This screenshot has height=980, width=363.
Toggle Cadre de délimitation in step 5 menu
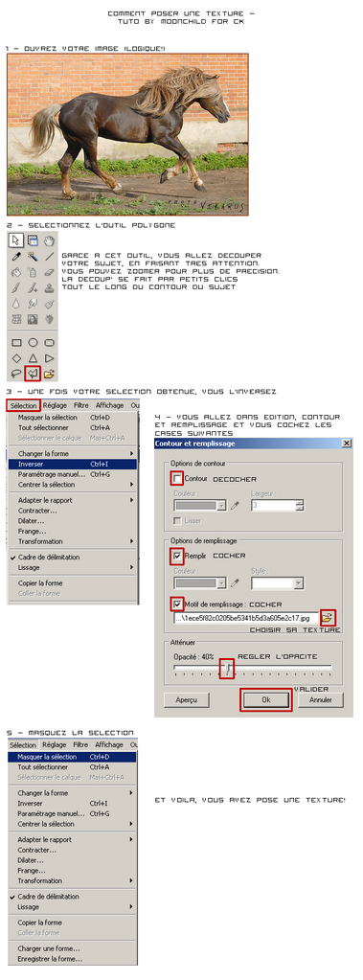(x=49, y=897)
